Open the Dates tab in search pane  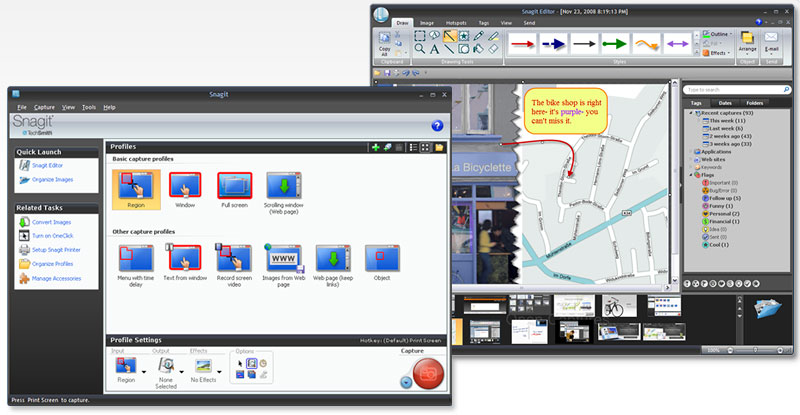(725, 103)
